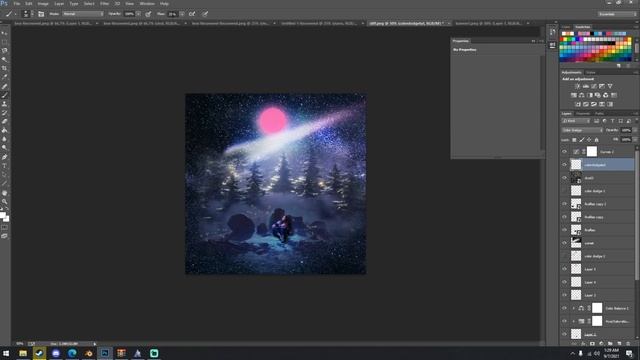Show the color dodge 1 layer

click(x=564, y=191)
